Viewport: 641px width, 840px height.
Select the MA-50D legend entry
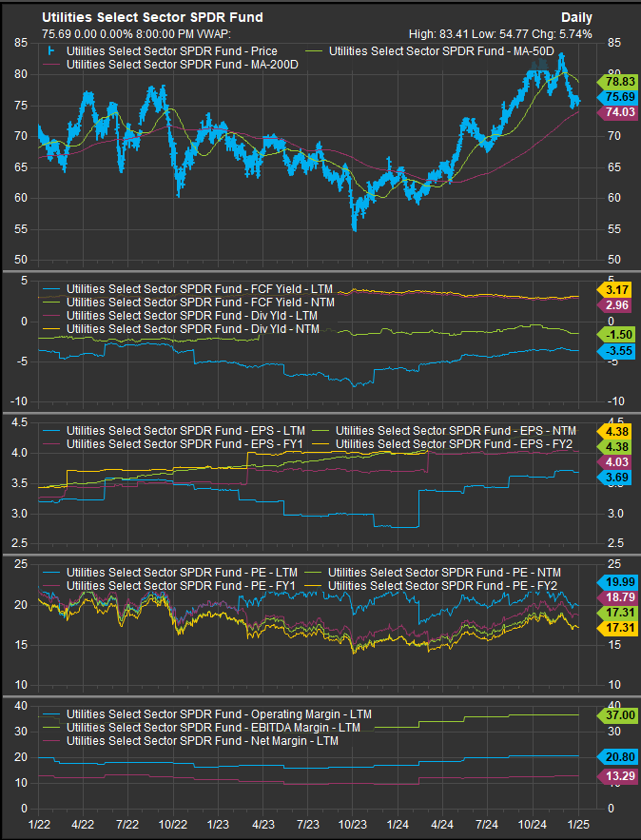(431, 51)
